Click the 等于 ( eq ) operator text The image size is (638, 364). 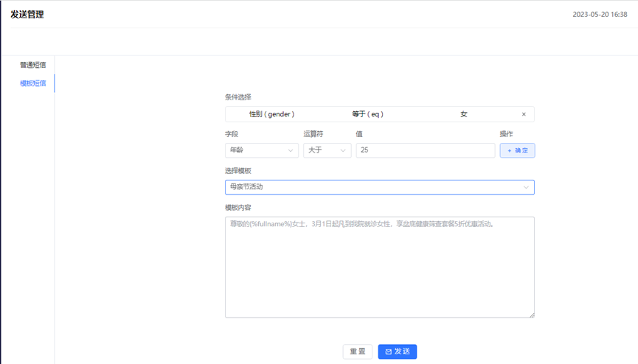(368, 114)
